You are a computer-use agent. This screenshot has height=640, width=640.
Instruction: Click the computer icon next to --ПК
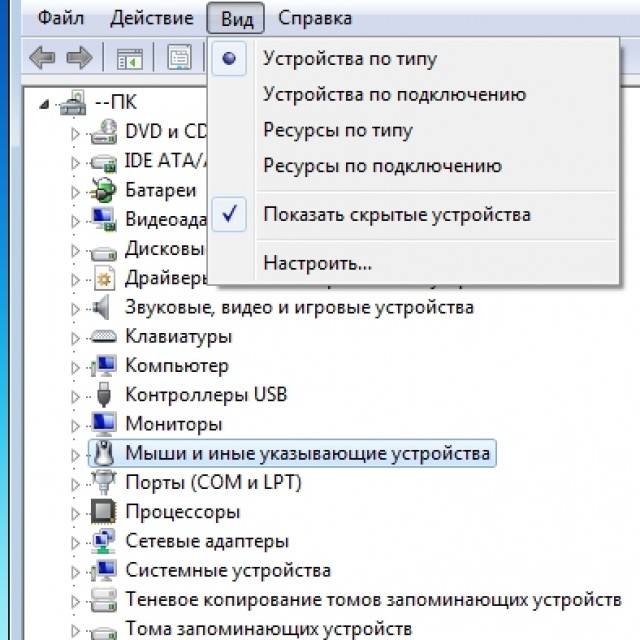73,102
